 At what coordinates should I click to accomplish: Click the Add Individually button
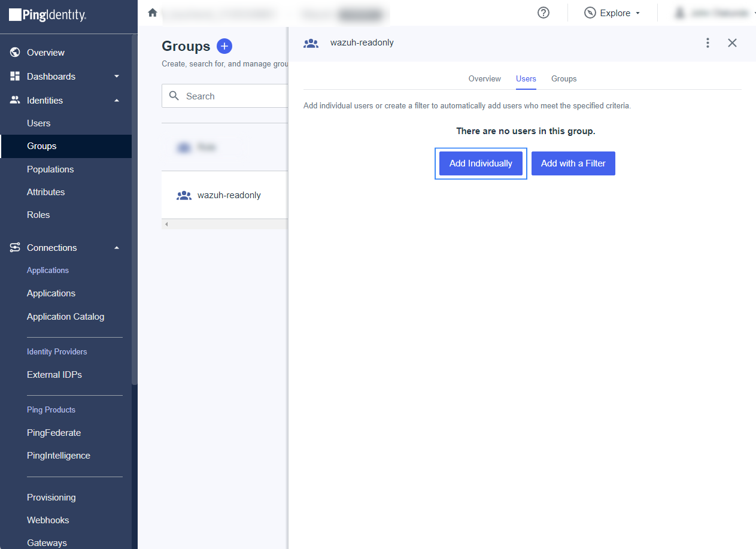[481, 163]
